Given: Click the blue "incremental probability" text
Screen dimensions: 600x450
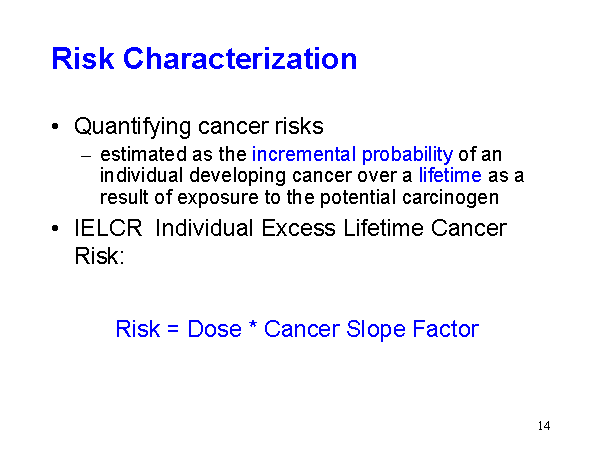Looking at the screenshot, I should (352, 154).
